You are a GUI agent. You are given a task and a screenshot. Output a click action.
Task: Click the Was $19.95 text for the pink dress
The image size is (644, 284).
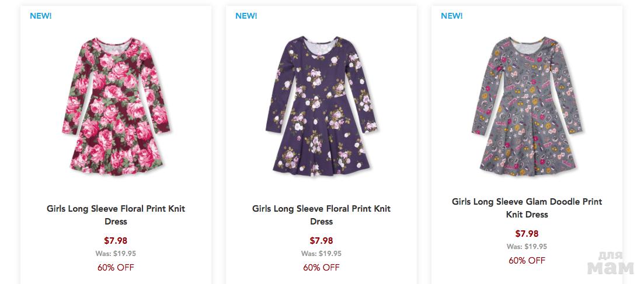click(x=116, y=254)
